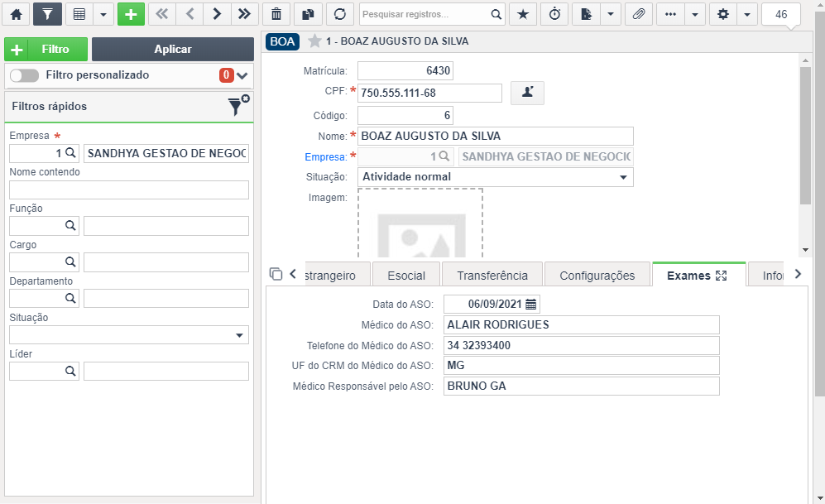Expand settings gear dropdown arrow

pyautogui.click(x=747, y=14)
